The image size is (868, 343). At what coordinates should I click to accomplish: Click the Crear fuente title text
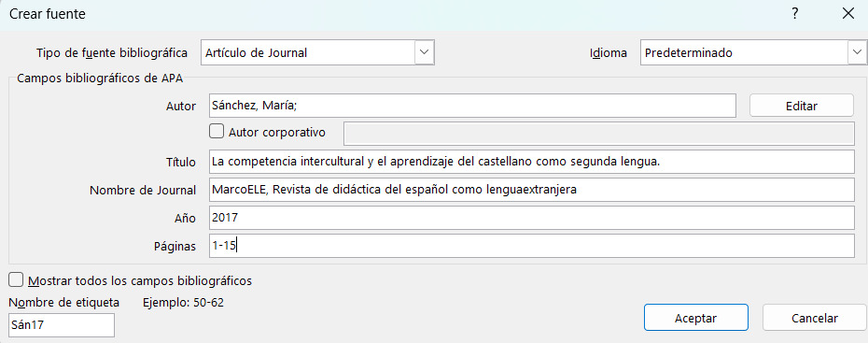click(48, 14)
